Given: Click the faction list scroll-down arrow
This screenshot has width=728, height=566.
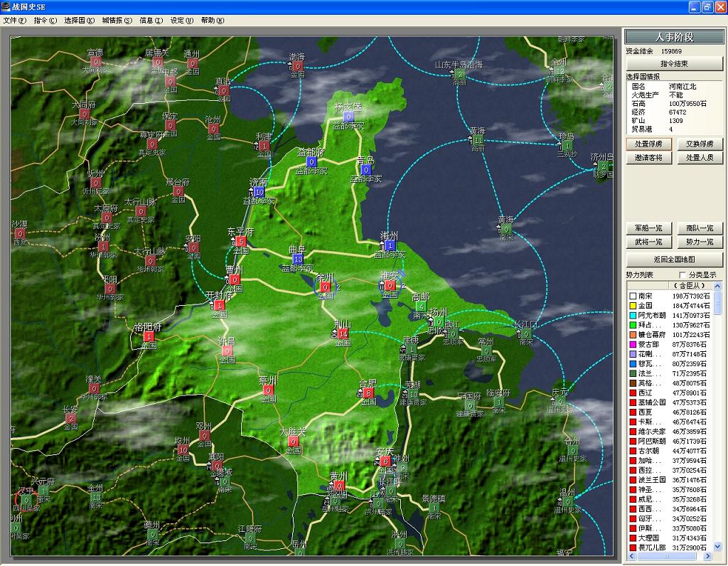Looking at the screenshot, I should tap(717, 546).
